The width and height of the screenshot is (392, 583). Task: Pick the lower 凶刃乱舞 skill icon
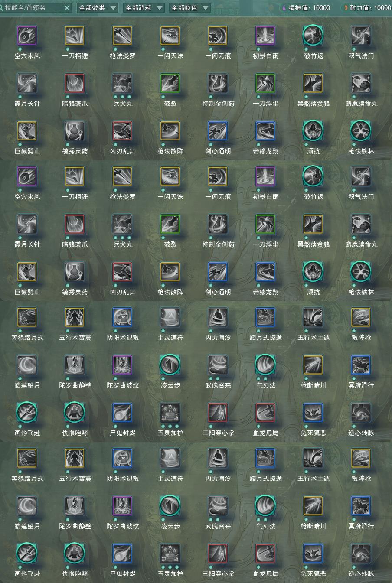122,272
